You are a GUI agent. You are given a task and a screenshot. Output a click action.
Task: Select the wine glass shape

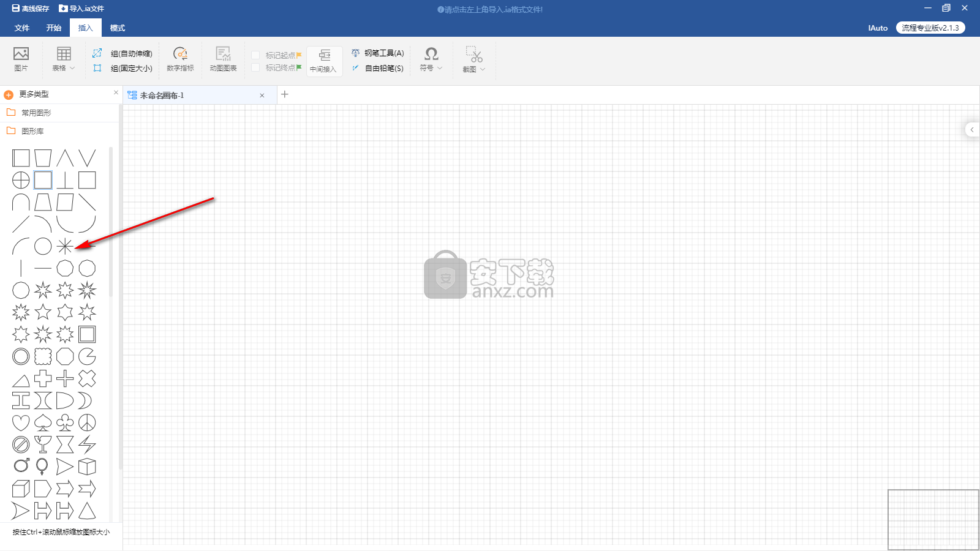tap(43, 444)
